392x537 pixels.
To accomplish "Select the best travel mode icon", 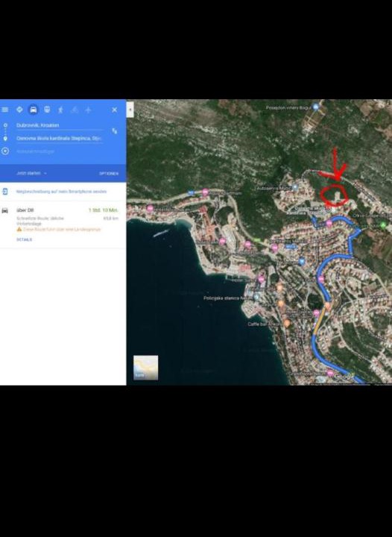I will pos(19,110).
